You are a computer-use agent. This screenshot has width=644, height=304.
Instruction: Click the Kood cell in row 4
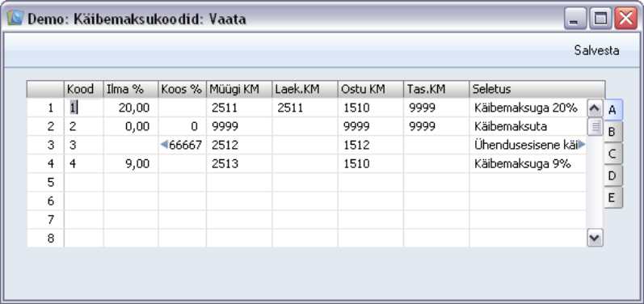click(x=84, y=164)
